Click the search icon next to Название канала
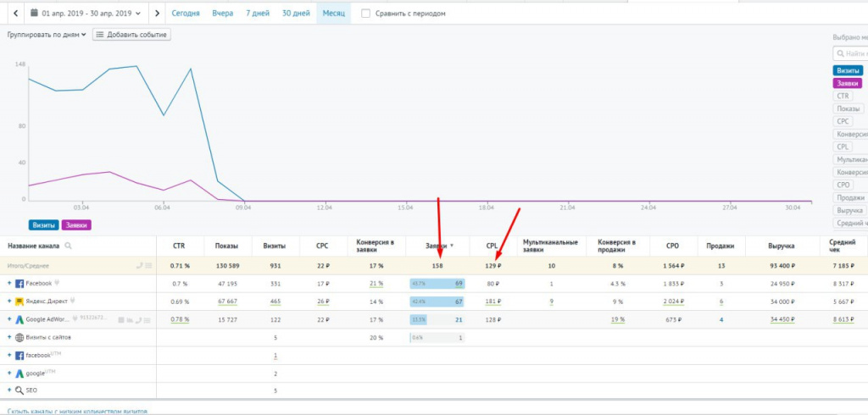Viewport: 868px width, 415px height. 69,246
